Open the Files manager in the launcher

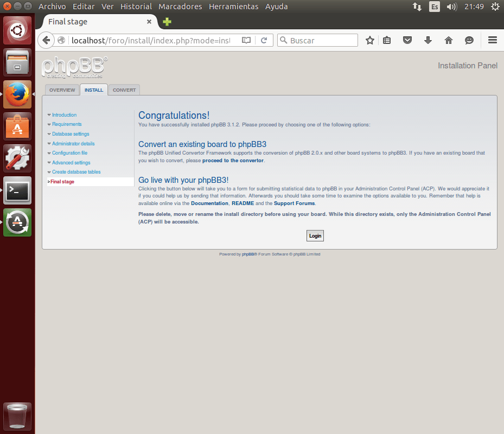click(17, 62)
